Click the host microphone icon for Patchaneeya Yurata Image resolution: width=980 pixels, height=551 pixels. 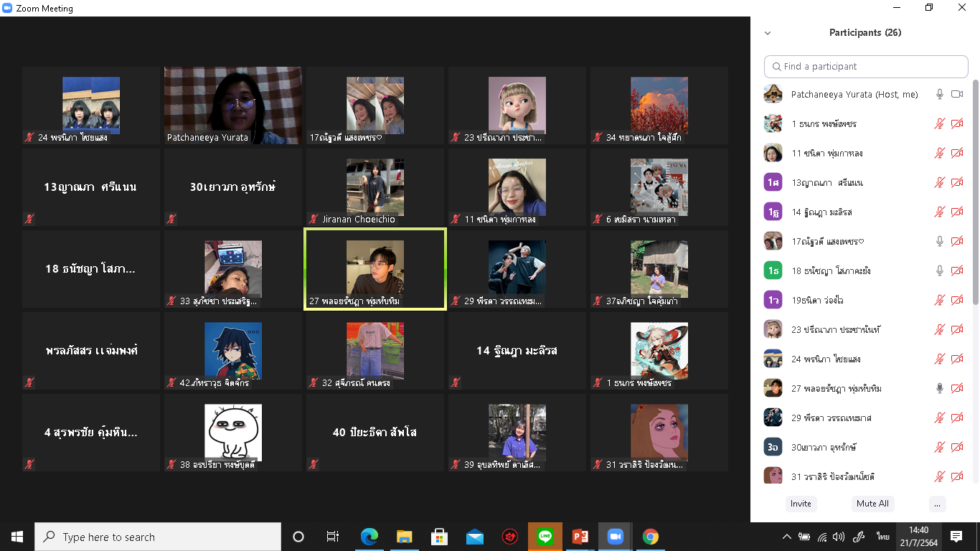[x=939, y=95]
